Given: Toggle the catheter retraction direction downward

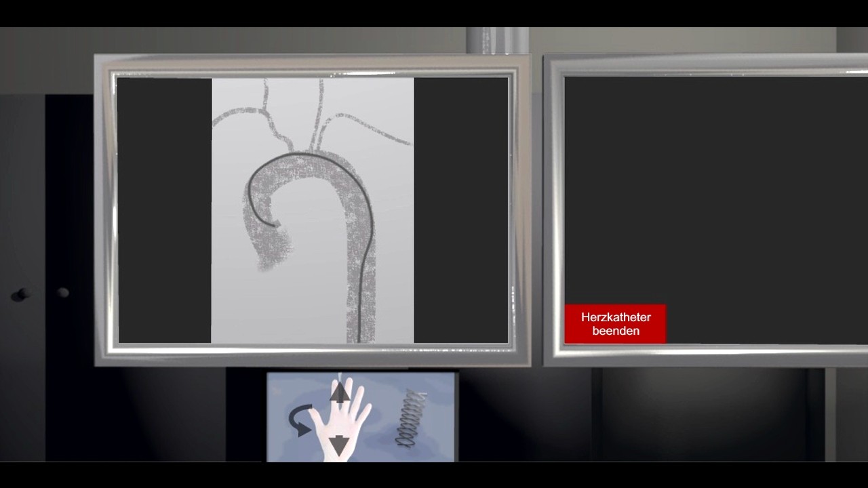Looking at the screenshot, I should [338, 444].
